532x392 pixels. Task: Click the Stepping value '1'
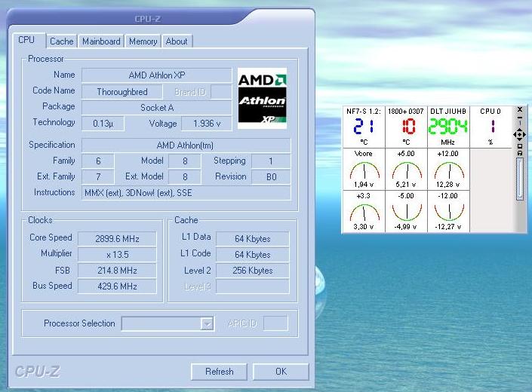click(271, 161)
